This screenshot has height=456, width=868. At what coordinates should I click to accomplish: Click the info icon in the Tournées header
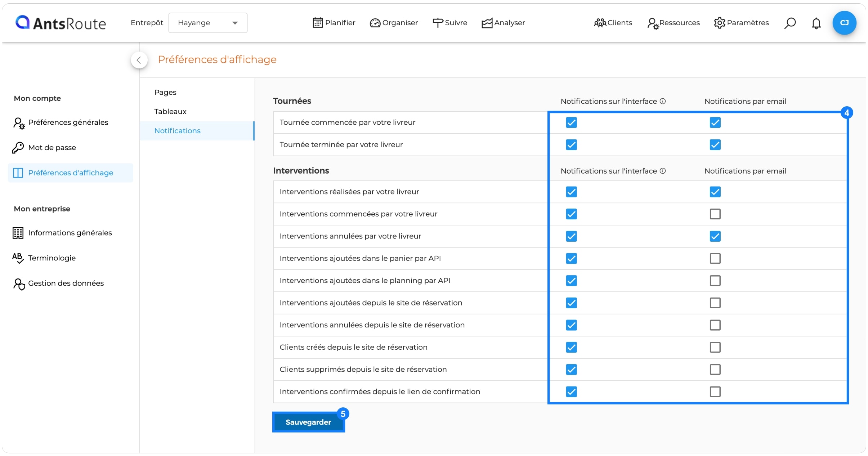pos(663,101)
